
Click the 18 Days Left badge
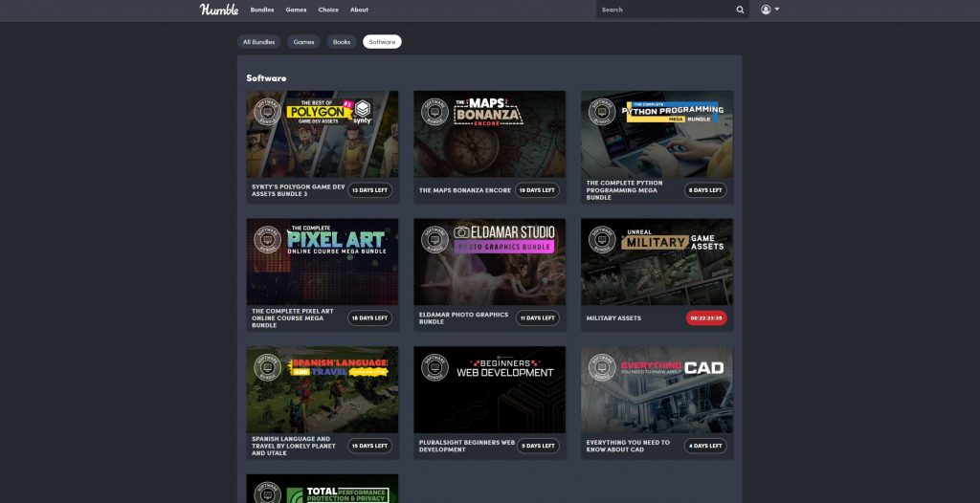pos(370,318)
